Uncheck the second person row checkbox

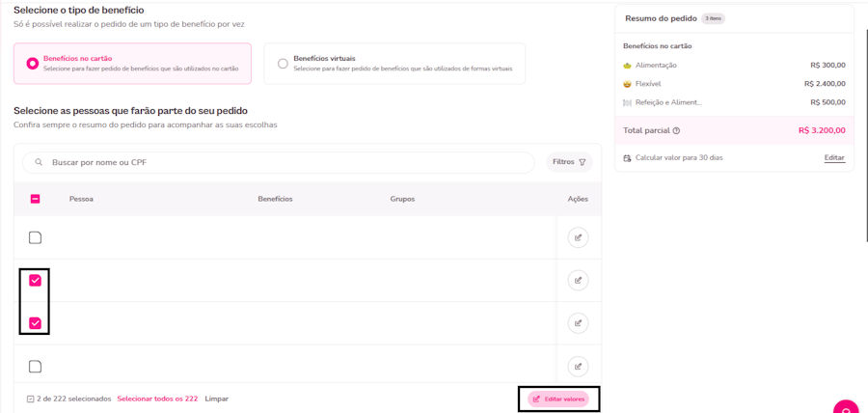click(36, 281)
